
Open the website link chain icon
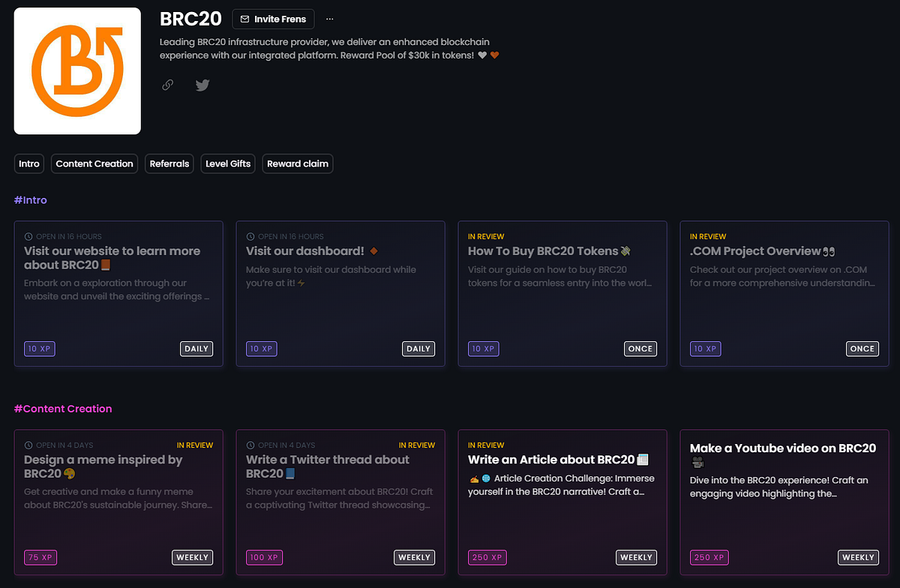pyautogui.click(x=168, y=85)
